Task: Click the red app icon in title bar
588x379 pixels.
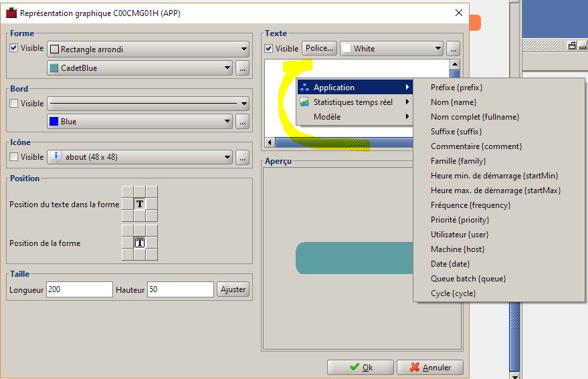Action: click(x=11, y=13)
